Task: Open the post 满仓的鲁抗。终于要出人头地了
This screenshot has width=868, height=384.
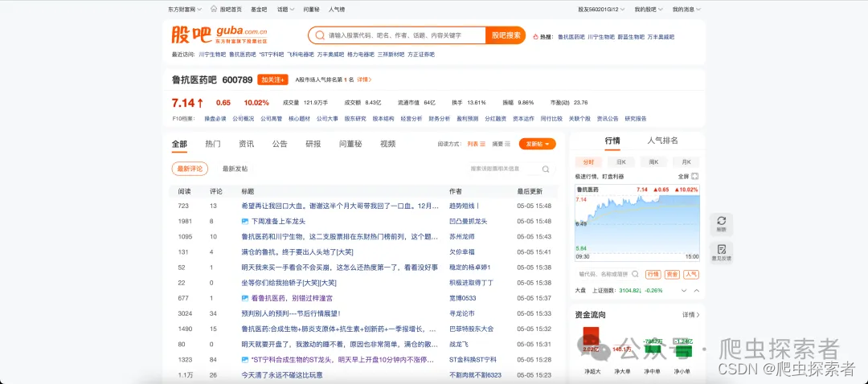Action: [297, 252]
